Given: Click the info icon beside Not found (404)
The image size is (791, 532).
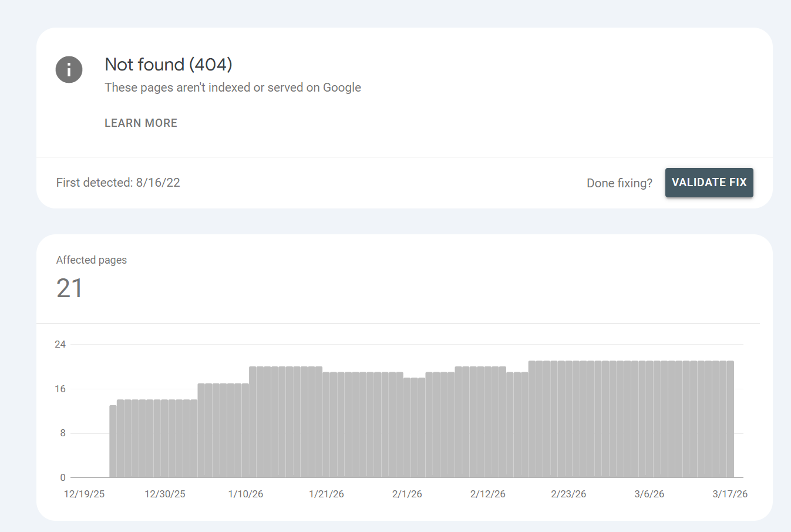Looking at the screenshot, I should point(69,69).
